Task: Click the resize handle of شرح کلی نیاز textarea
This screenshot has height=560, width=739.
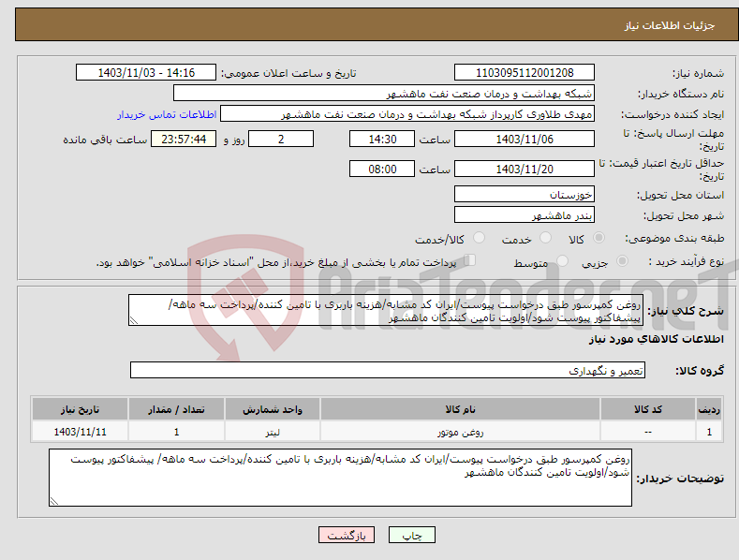Action: [134, 321]
